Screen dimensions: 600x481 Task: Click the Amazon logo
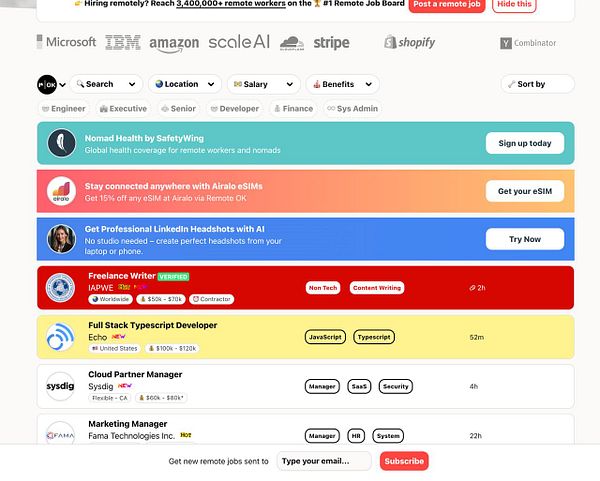[174, 44]
